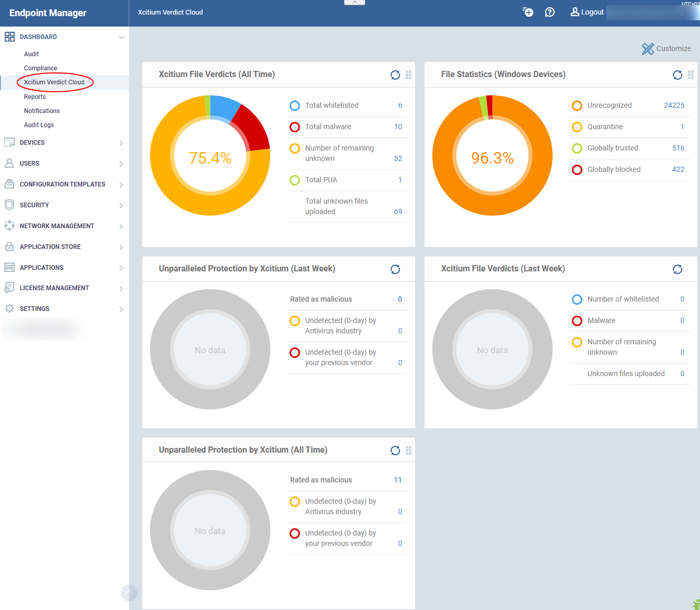Expand License Management menu arrow
This screenshot has height=610, width=700.
pos(121,289)
